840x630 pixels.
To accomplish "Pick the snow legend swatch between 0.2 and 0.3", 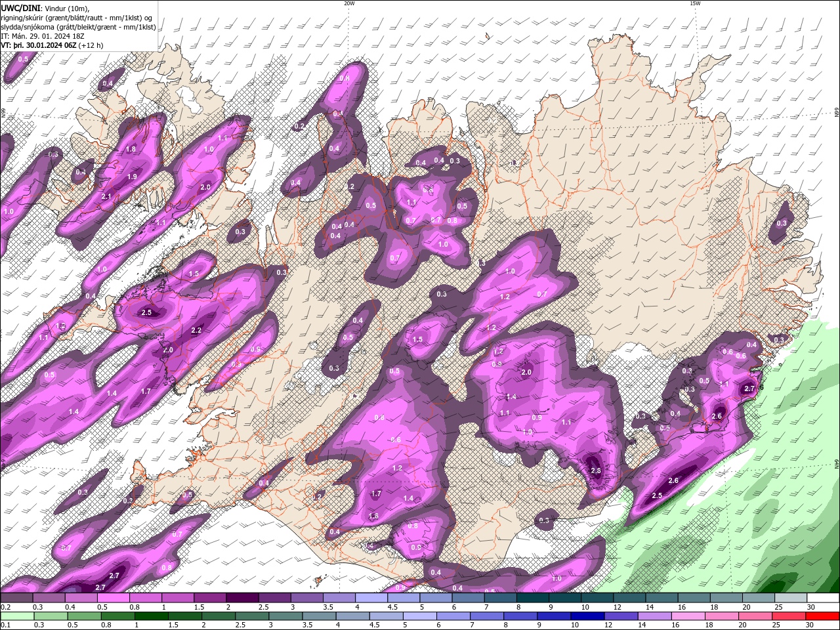I will click(16, 598).
